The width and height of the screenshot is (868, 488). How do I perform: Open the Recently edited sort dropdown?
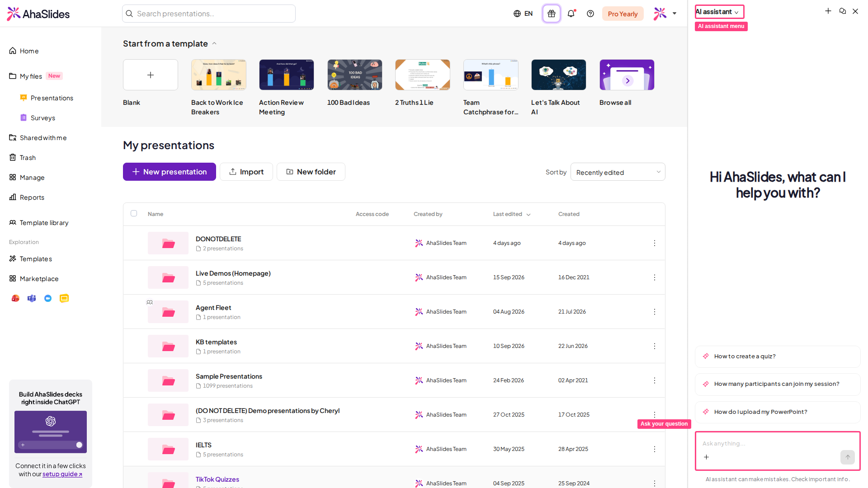(x=618, y=172)
